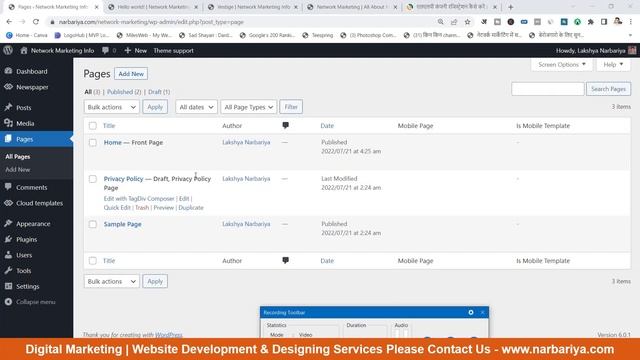This screenshot has height=360, width=640.
Task: Click Add New in Pages submenu
Action: click(18, 169)
